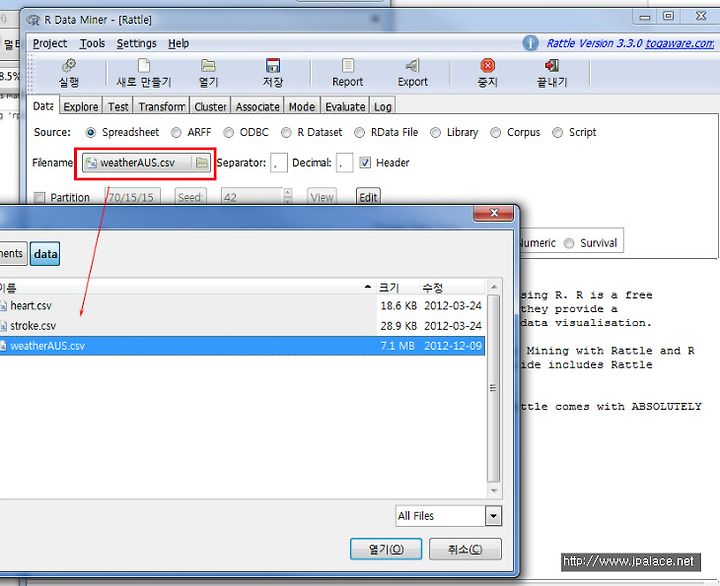Switch to the Test tab

pyautogui.click(x=118, y=107)
